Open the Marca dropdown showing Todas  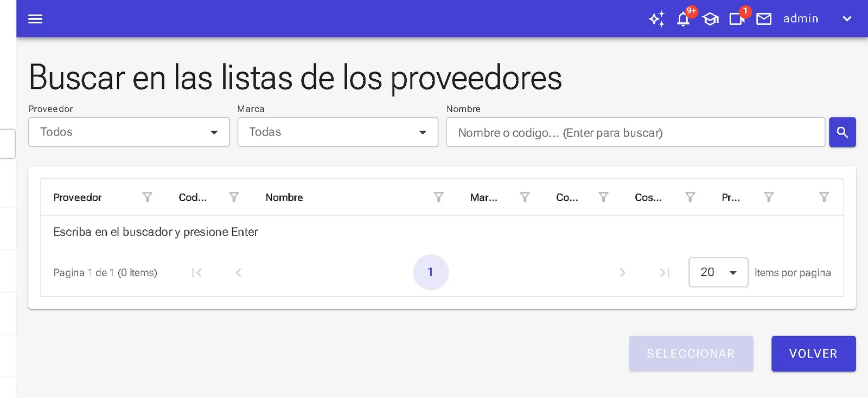coord(337,132)
